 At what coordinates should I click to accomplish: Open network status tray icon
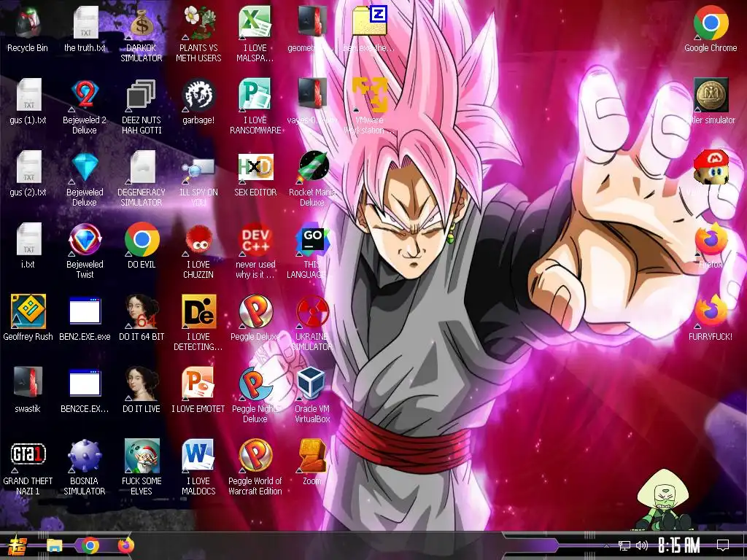click(624, 545)
